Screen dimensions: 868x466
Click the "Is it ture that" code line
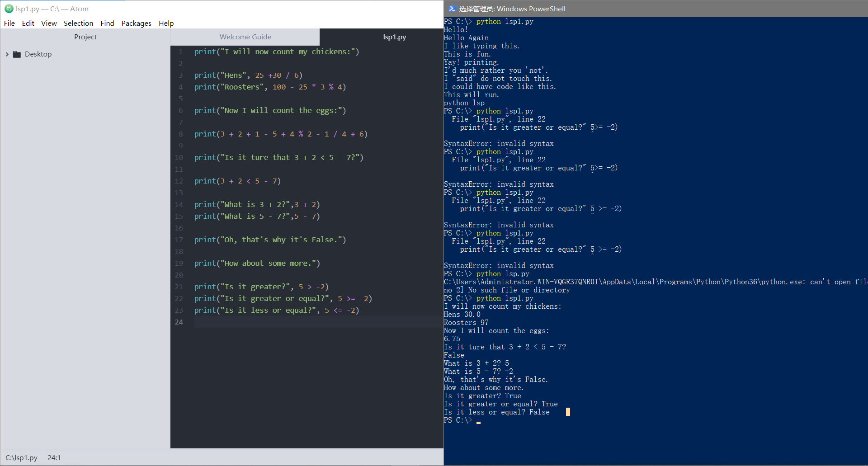[x=279, y=158]
